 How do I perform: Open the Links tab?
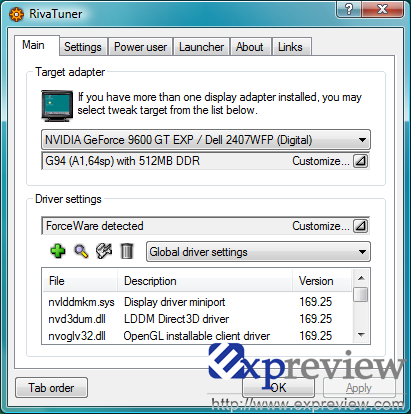pos(290,47)
